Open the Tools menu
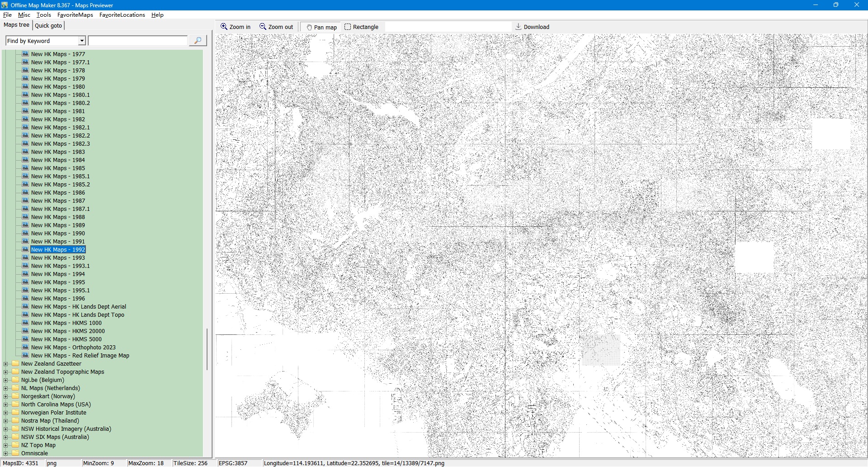This screenshot has height=467, width=868. pos(43,15)
